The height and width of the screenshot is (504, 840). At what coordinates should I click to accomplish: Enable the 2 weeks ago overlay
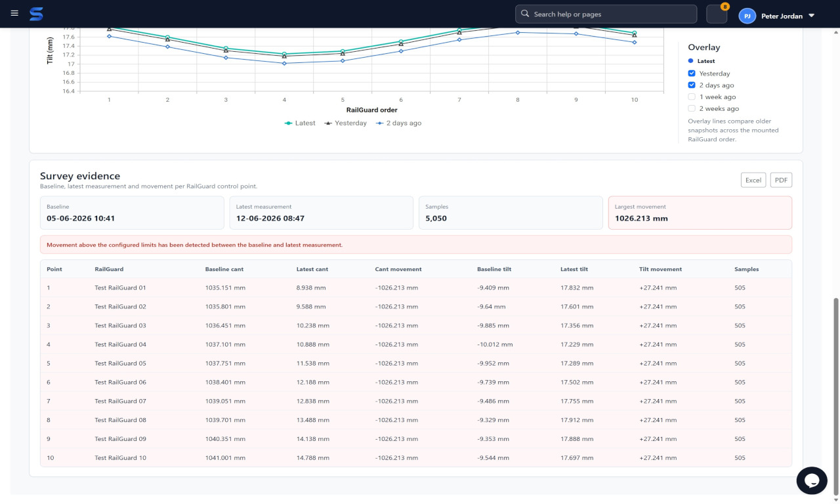coord(692,108)
